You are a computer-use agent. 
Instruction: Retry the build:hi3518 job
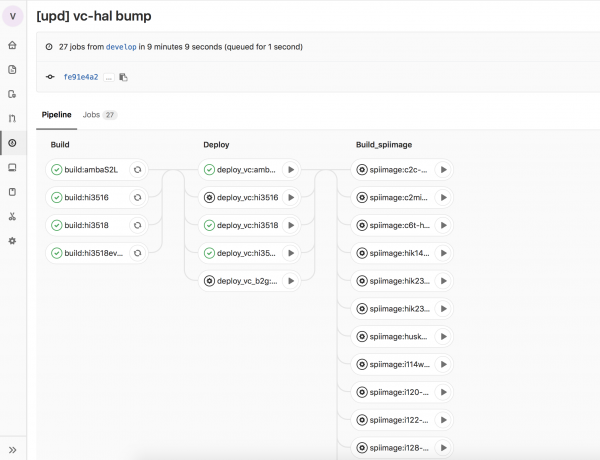137,226
